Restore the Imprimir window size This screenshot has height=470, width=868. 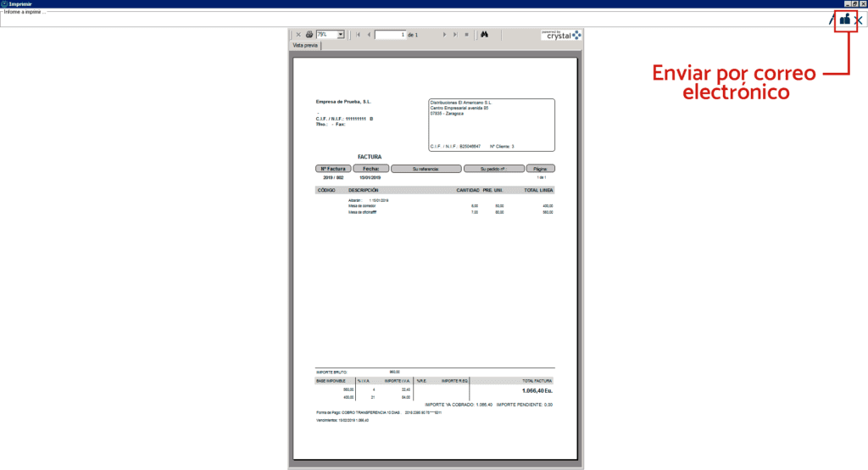(854, 4)
